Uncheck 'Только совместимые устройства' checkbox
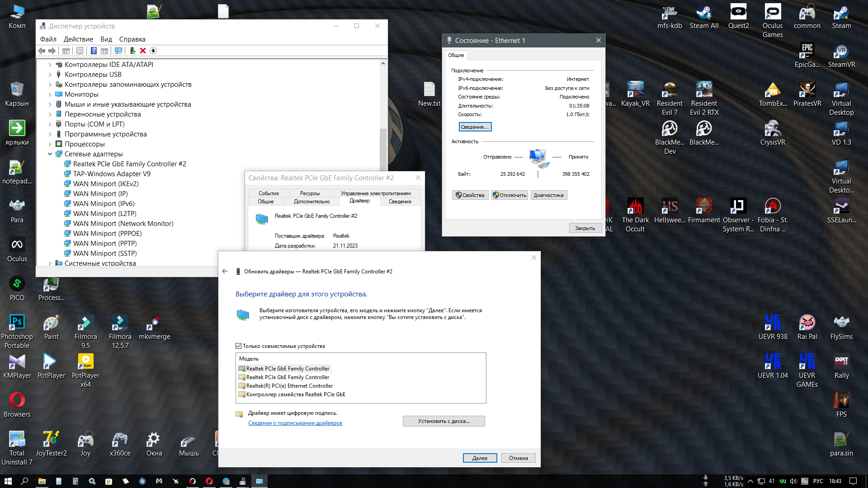This screenshot has width=868, height=488. click(x=238, y=346)
